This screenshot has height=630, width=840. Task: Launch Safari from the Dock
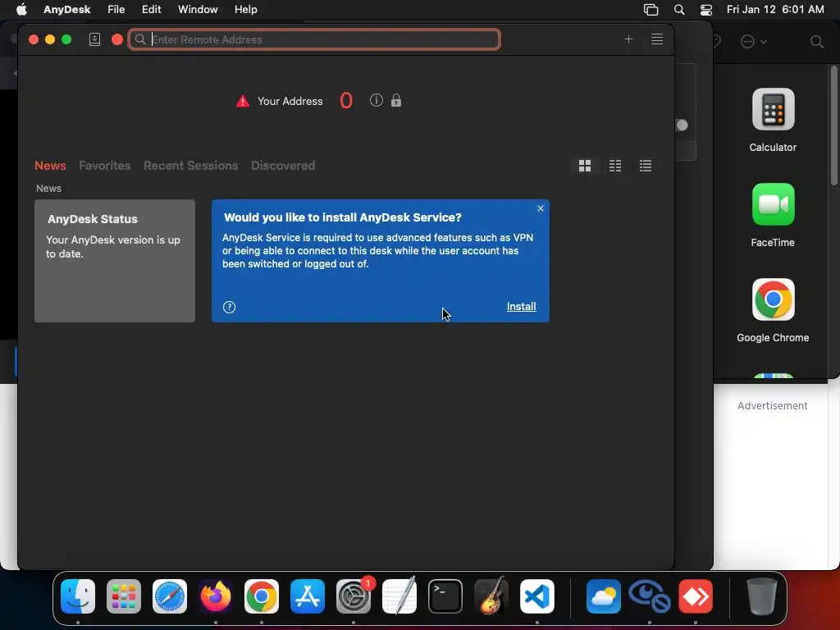pos(170,596)
